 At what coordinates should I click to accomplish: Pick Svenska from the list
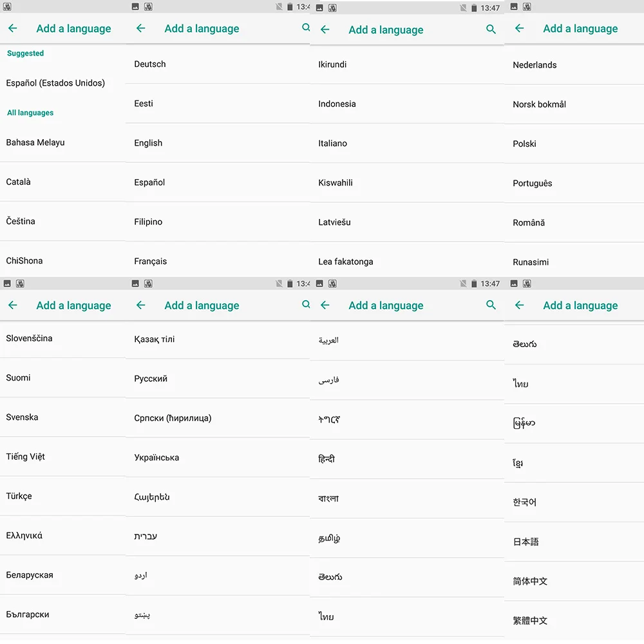click(x=62, y=417)
